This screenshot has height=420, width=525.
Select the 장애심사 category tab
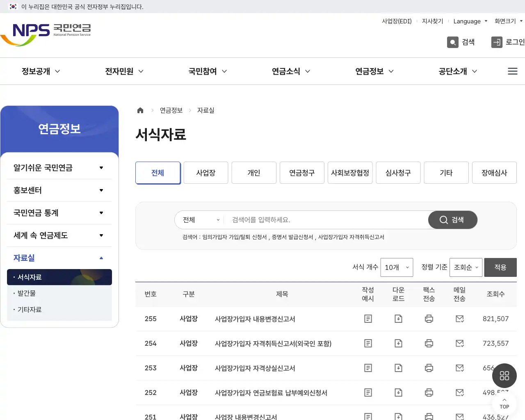click(x=494, y=173)
